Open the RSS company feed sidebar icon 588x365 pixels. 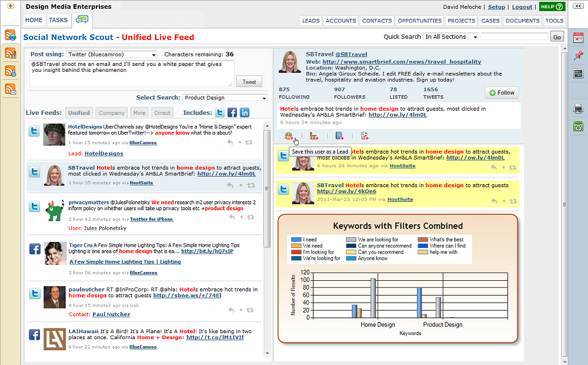click(x=11, y=54)
